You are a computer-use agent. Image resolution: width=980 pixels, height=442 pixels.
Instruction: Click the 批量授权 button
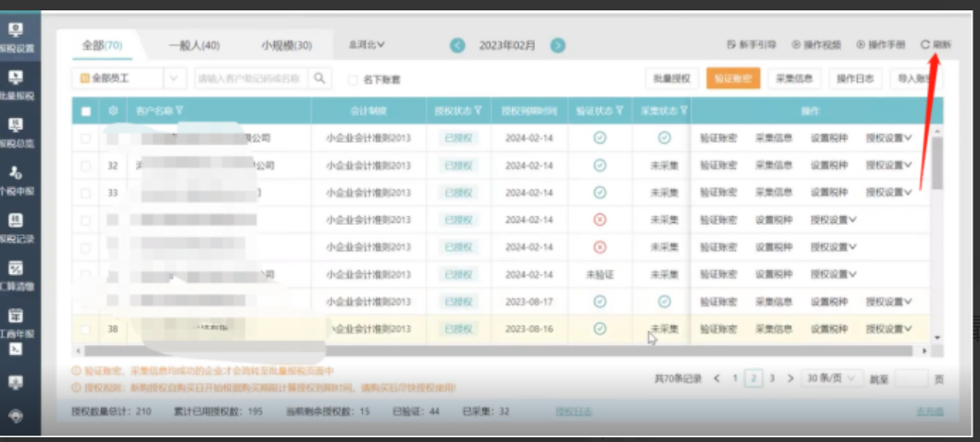673,78
